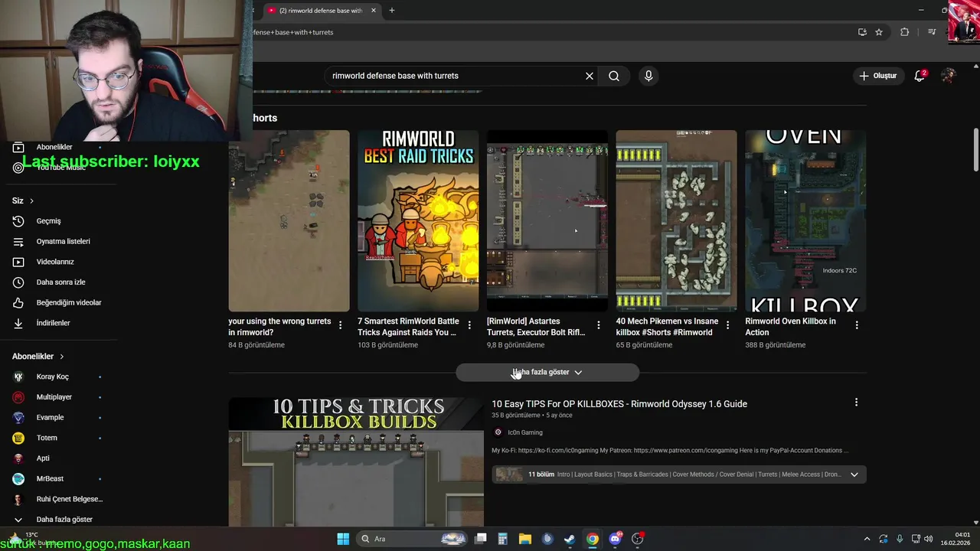
Task: Open the notifications bell
Action: 920,76
